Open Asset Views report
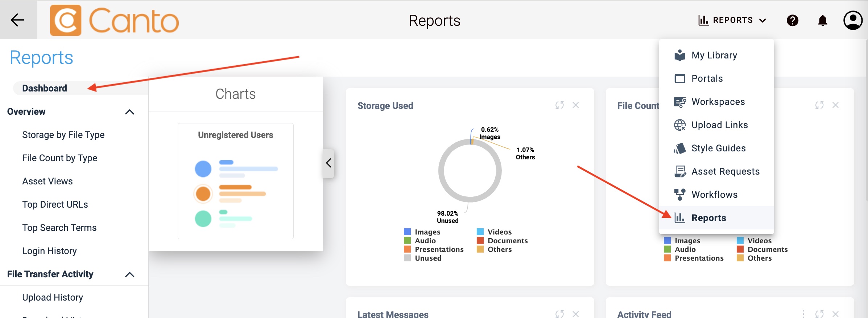 tap(47, 181)
